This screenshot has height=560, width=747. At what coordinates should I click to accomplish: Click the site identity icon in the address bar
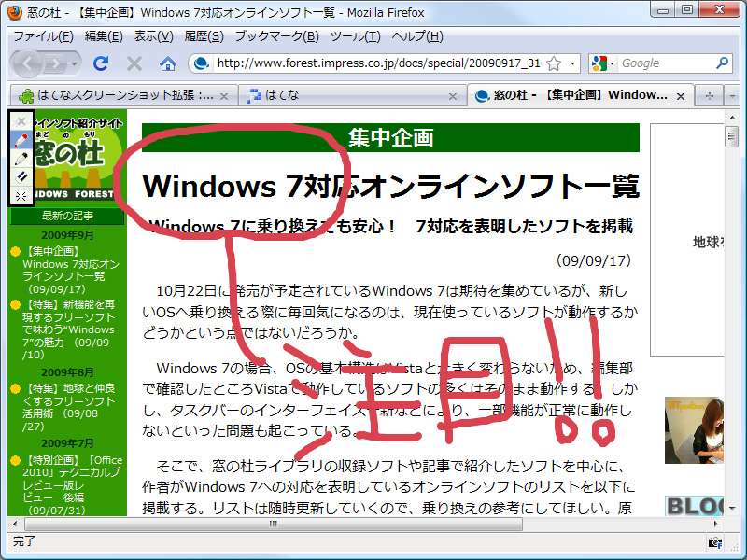[x=202, y=65]
